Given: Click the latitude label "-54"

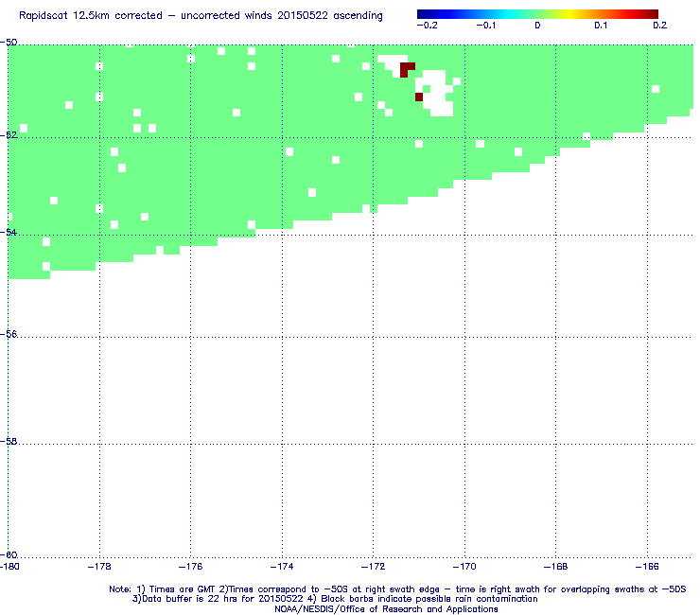Looking at the screenshot, I should tap(9, 232).
